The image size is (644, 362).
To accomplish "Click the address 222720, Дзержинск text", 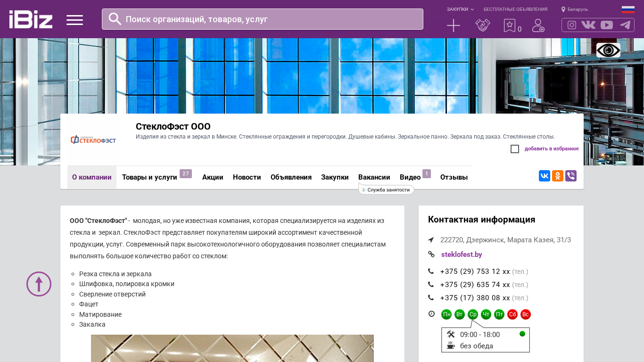I will 505,240.
